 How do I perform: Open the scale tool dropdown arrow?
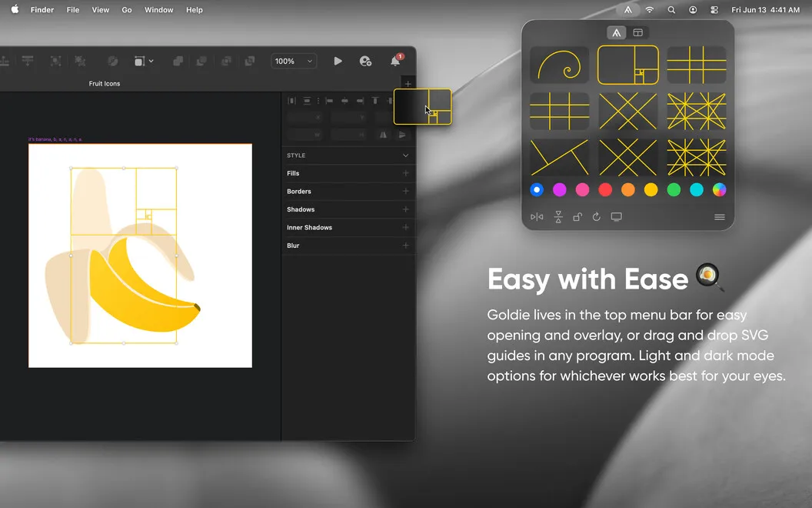click(x=151, y=61)
